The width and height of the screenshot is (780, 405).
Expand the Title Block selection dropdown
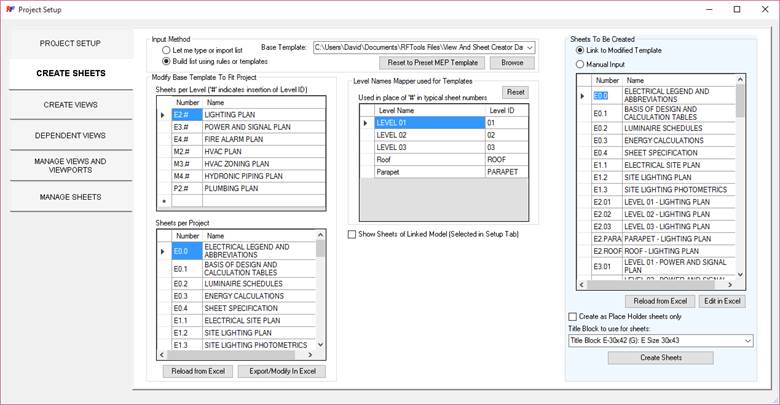pos(746,341)
